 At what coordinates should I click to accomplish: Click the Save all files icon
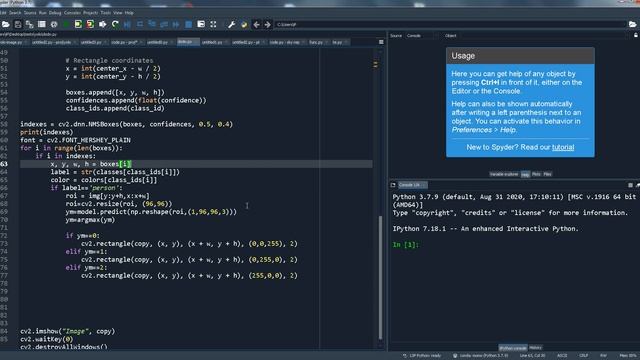(x=29, y=24)
